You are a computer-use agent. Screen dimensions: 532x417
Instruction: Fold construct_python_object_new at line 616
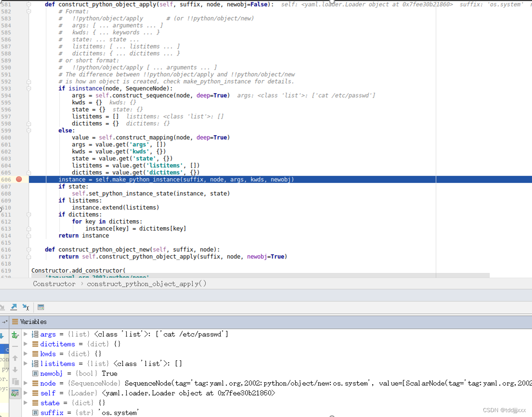(29, 249)
